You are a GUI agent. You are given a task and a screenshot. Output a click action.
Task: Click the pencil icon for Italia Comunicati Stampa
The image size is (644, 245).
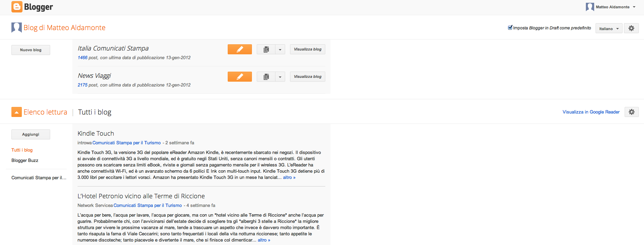239,49
